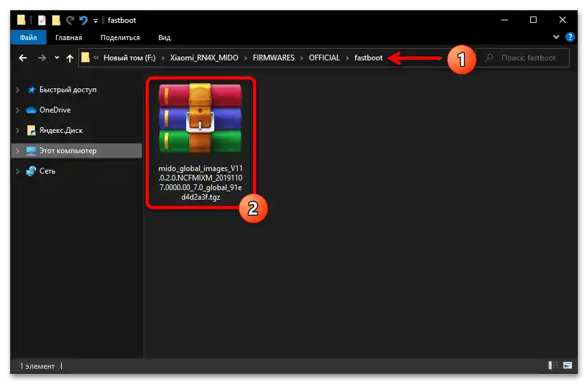
Task: Go up one level with Up arrow
Action: [70, 58]
